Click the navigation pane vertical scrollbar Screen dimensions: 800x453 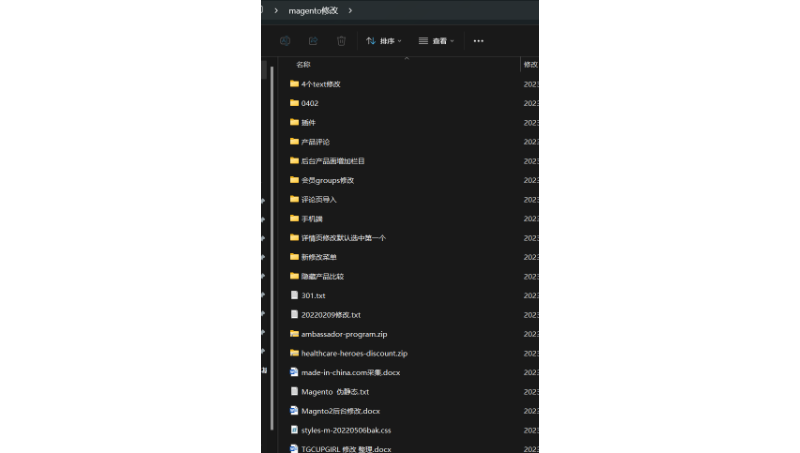(265, 72)
